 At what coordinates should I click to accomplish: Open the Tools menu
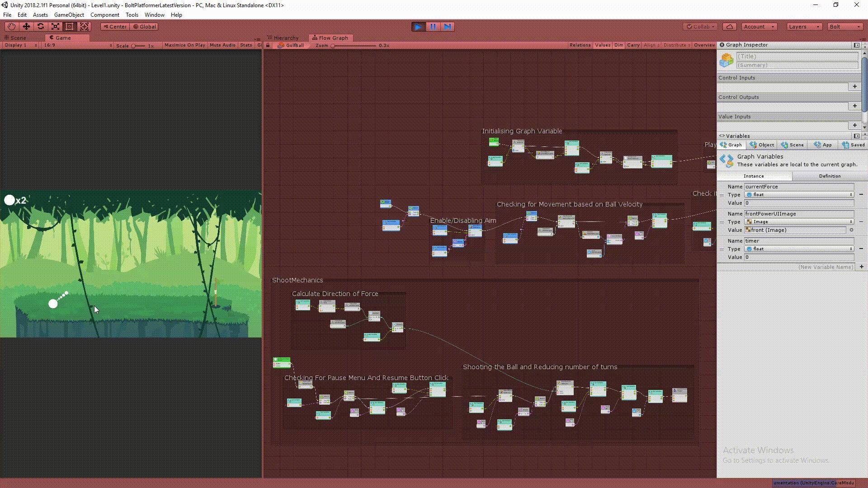coord(132,15)
